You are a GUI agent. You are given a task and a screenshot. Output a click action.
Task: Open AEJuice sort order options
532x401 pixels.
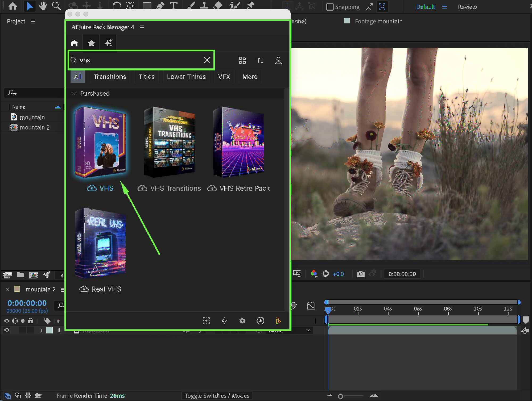click(x=260, y=61)
